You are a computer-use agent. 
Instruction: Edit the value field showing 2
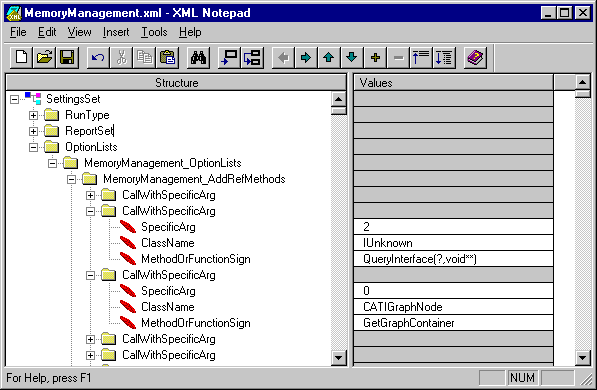click(x=453, y=227)
